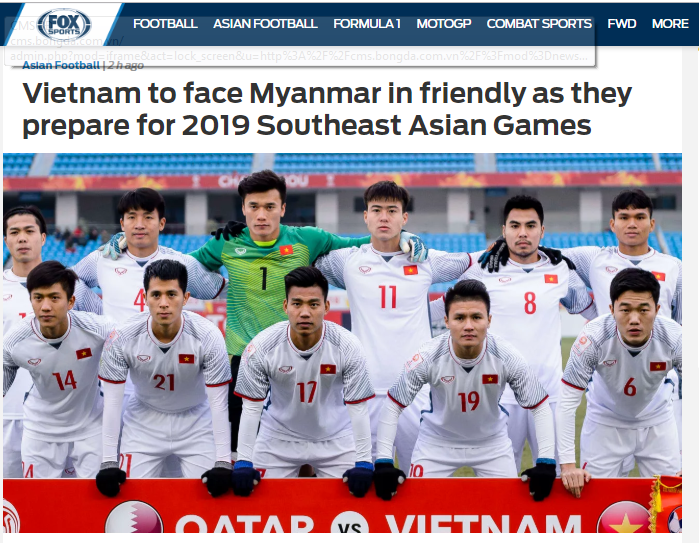Select COMBAT SPORTS in the top menu
Screen dimensions: 699x543
(539, 24)
